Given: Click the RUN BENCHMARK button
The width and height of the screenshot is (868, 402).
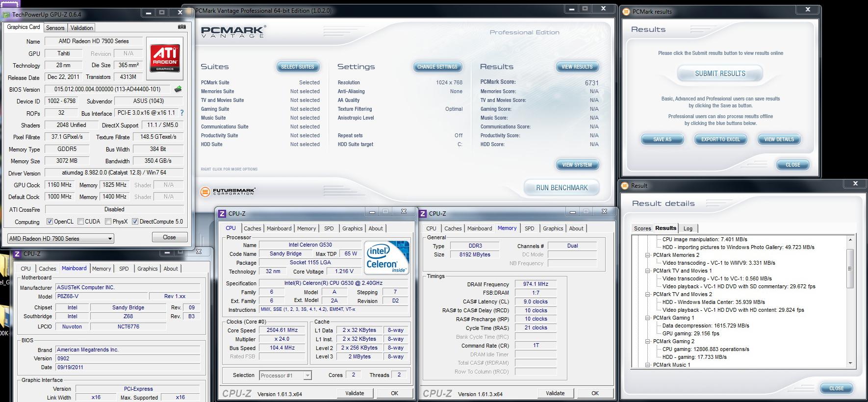Looking at the screenshot, I should [562, 188].
